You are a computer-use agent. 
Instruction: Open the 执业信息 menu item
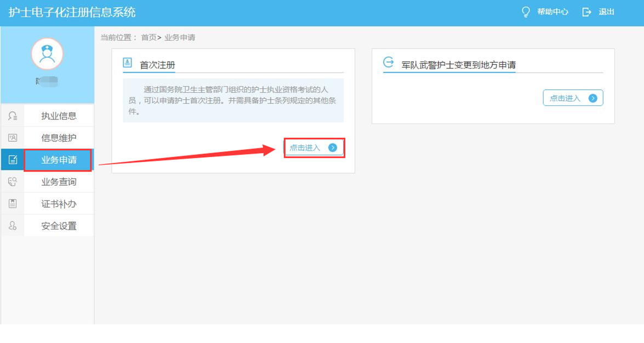59,116
